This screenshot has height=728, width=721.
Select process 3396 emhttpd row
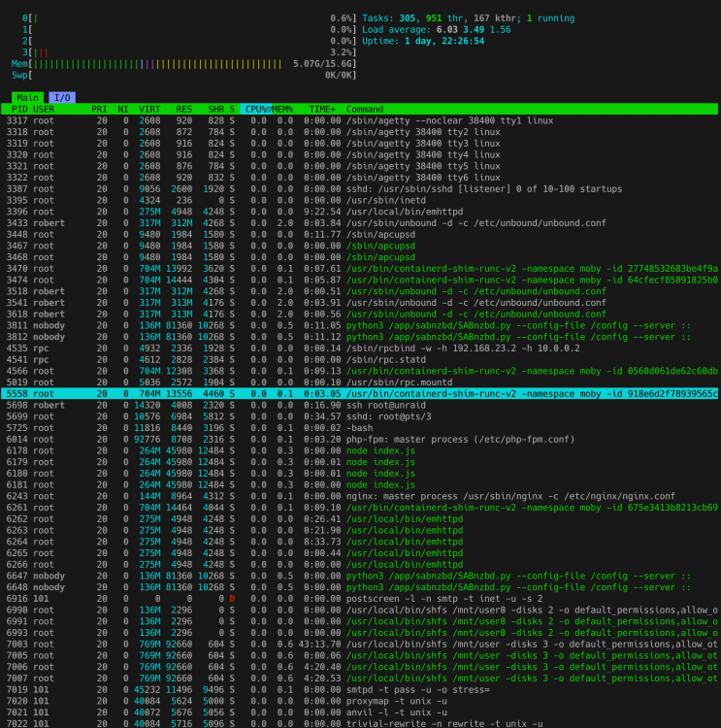(359, 212)
